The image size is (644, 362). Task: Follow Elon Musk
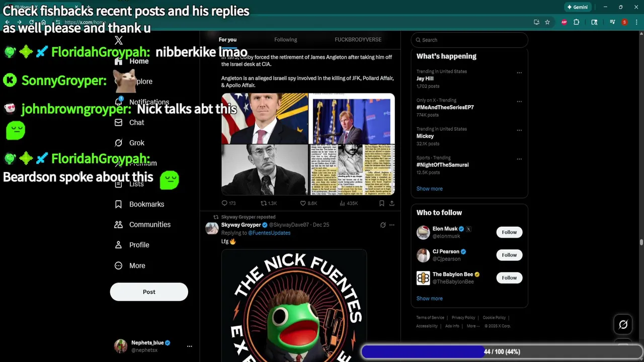(x=509, y=232)
